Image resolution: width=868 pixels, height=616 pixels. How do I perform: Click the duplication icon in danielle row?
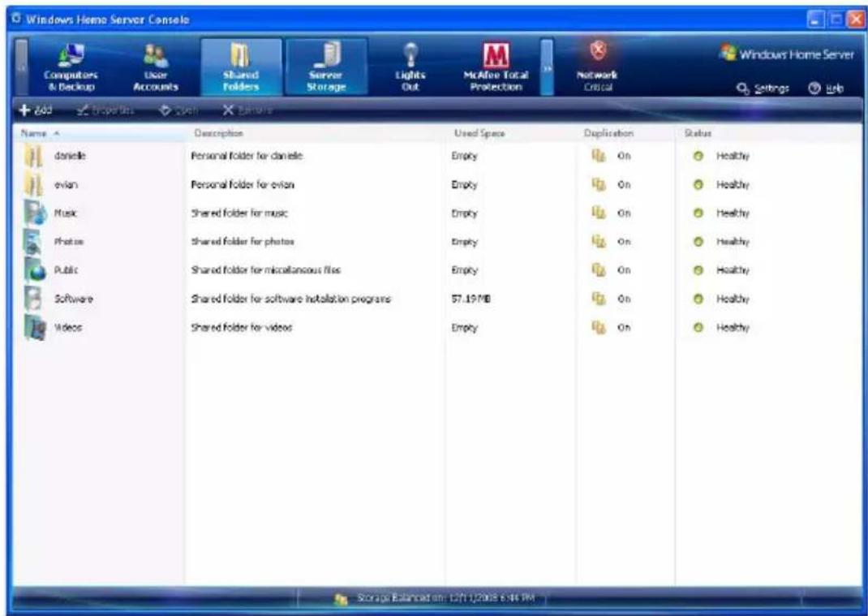tap(599, 156)
